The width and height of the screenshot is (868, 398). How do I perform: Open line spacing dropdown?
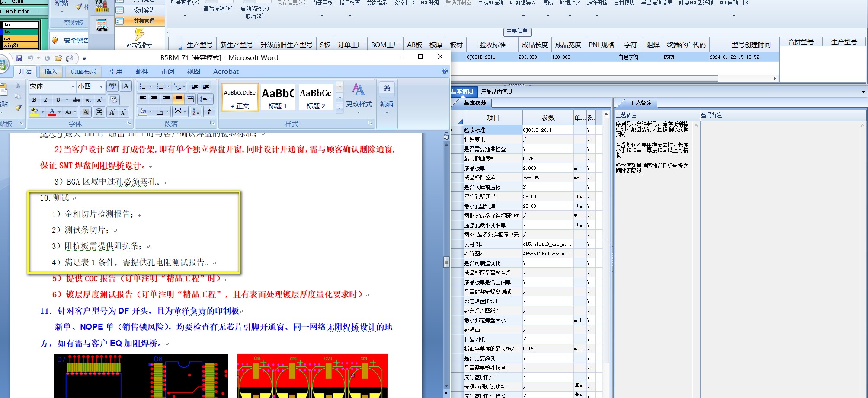coord(206,99)
